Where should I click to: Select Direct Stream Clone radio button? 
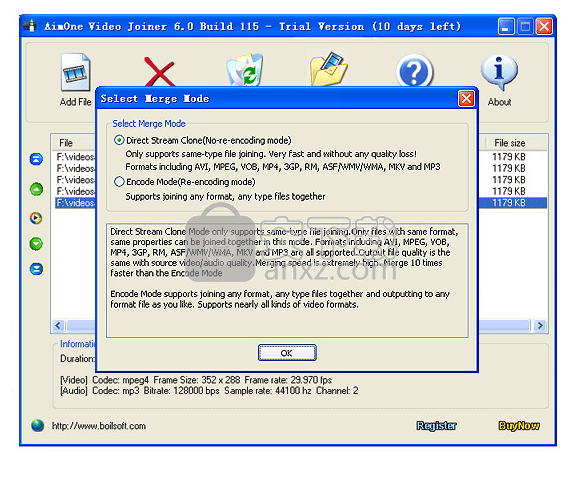(119, 140)
